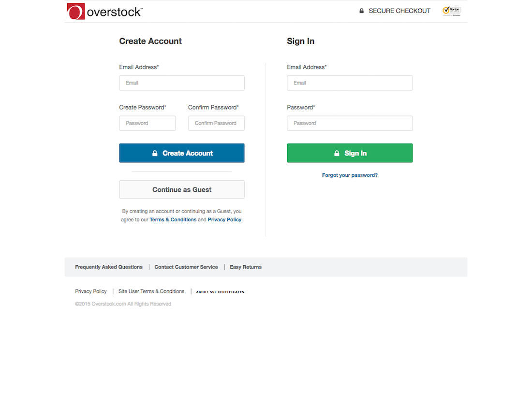532x400 pixels.
Task: Open the Terms & Conditions link
Action: (173, 219)
